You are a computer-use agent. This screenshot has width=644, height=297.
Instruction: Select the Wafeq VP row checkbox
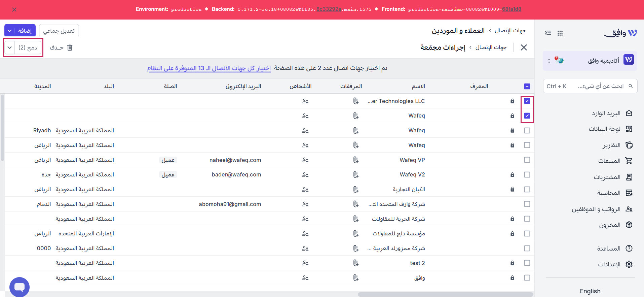[x=527, y=160]
